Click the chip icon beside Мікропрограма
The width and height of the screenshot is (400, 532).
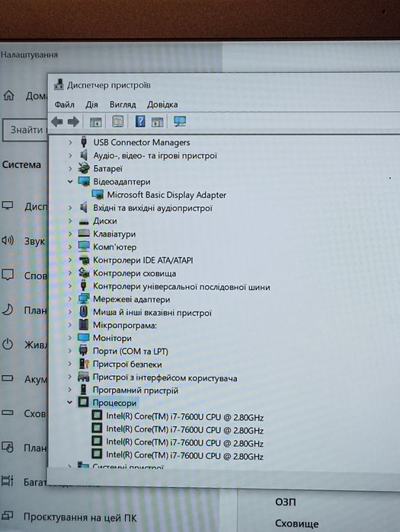tap(84, 325)
